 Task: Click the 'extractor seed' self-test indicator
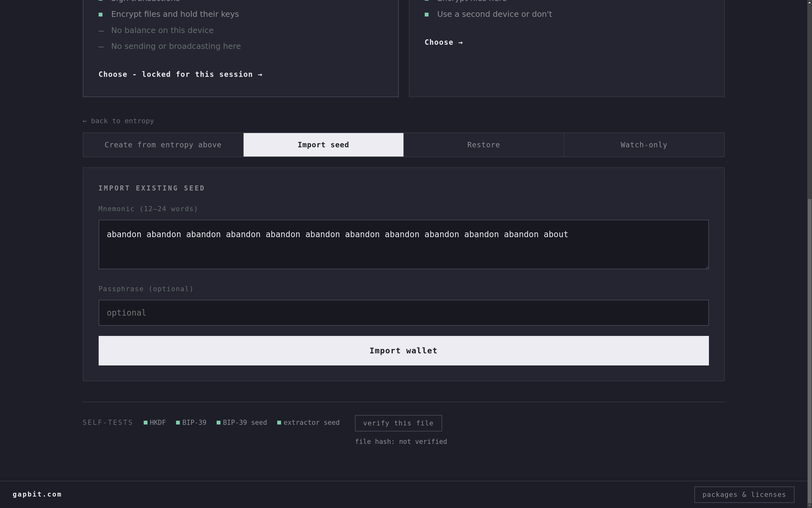pos(308,423)
